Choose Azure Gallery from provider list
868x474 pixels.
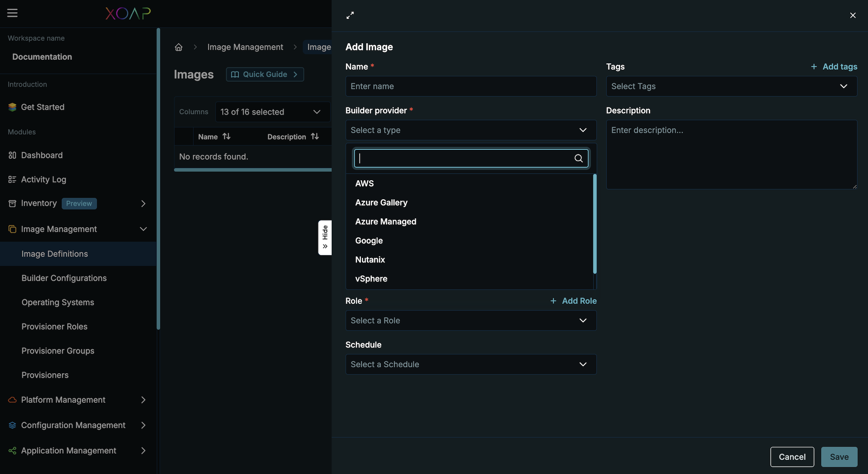[x=381, y=203]
